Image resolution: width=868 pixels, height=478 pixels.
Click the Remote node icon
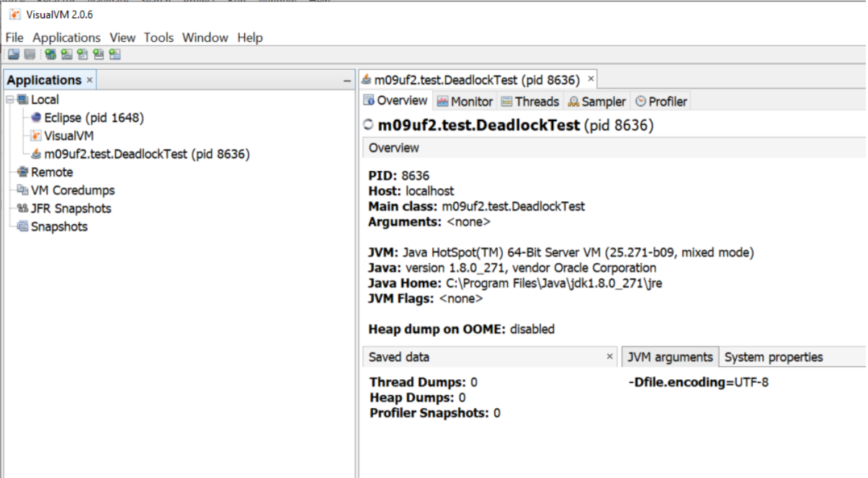(x=22, y=172)
